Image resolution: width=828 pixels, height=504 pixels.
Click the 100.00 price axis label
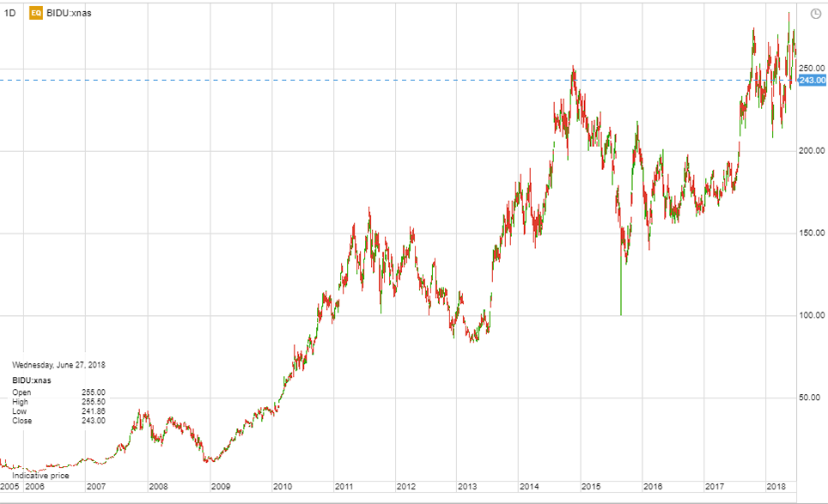(x=812, y=315)
